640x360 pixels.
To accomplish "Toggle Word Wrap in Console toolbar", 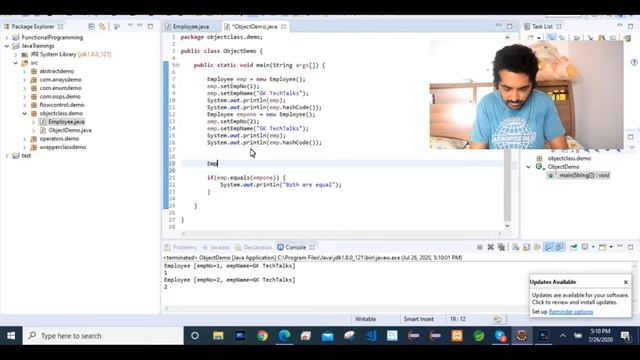I will [537, 247].
